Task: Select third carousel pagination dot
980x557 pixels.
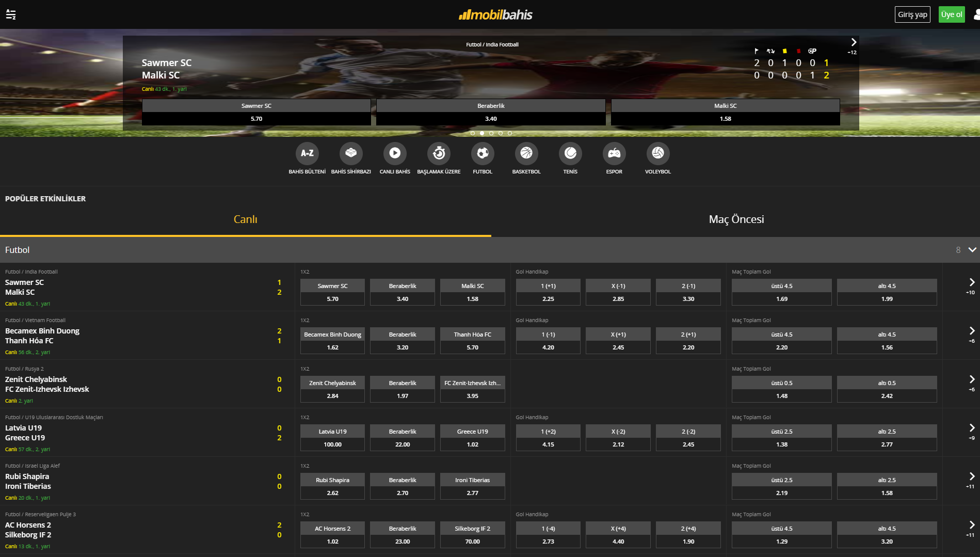Action: click(x=491, y=133)
